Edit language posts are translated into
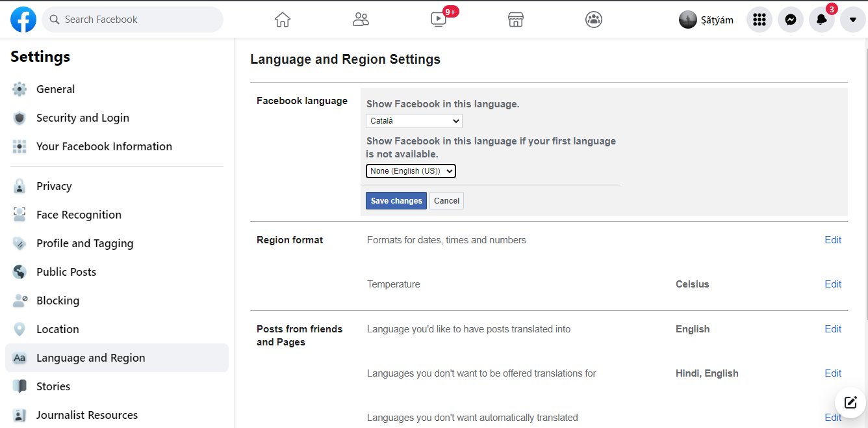The height and width of the screenshot is (428, 868). pos(833,329)
